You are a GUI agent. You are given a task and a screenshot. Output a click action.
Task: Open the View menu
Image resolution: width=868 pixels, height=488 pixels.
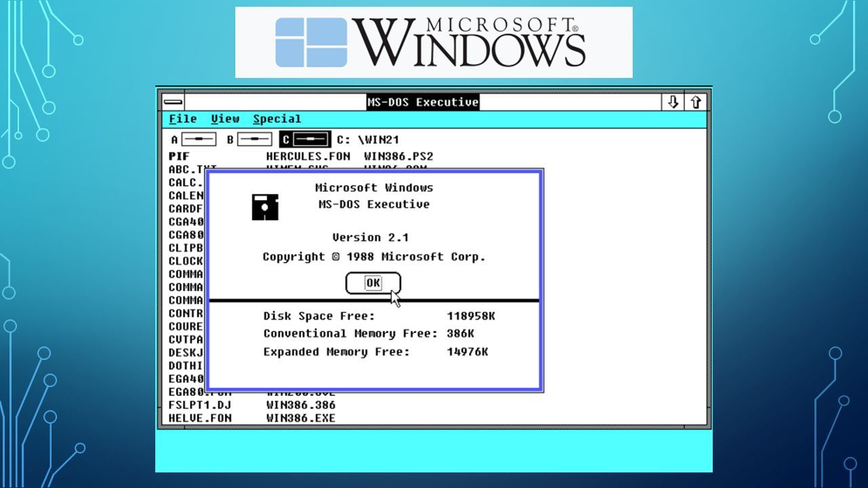point(225,119)
